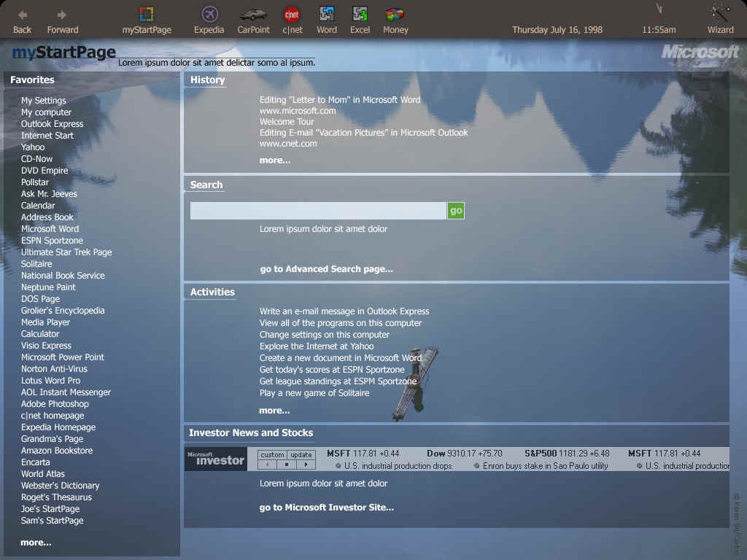The height and width of the screenshot is (560, 747).
Task: Go Forward using the arrow icon
Action: pos(61,15)
